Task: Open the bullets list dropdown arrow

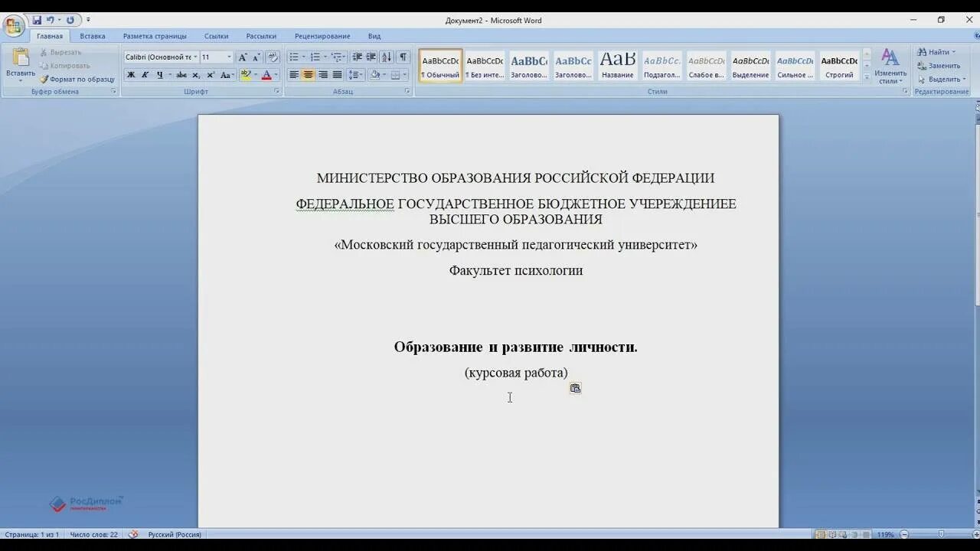Action: tap(303, 57)
